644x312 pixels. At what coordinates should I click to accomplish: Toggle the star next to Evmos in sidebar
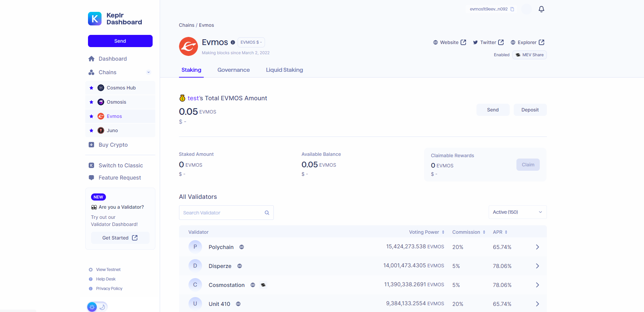pos(91,116)
